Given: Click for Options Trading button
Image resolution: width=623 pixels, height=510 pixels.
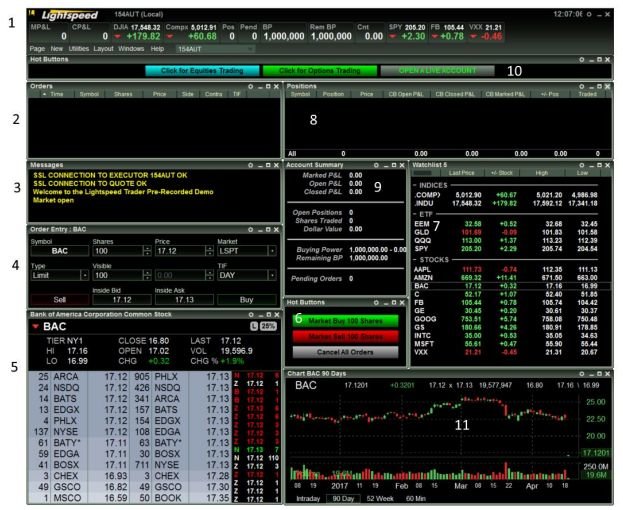Looking at the screenshot, I should pyautogui.click(x=320, y=71).
